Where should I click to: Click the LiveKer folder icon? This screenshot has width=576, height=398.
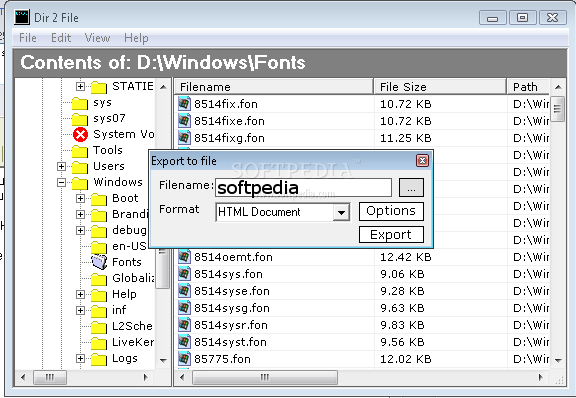pos(99,343)
